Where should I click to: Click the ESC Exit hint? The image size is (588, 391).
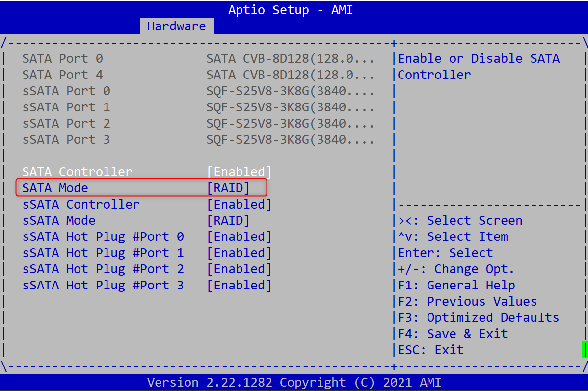coord(430,350)
